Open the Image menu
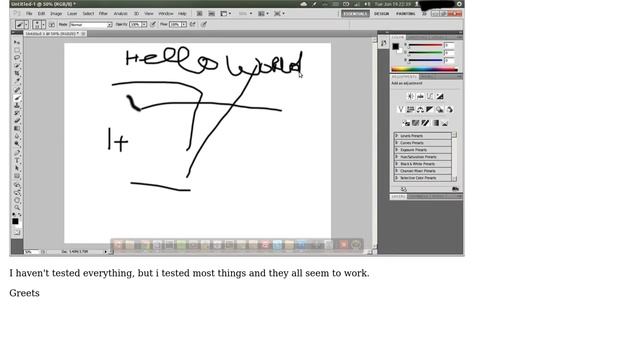Image resolution: width=640 pixels, height=360 pixels. [56, 13]
